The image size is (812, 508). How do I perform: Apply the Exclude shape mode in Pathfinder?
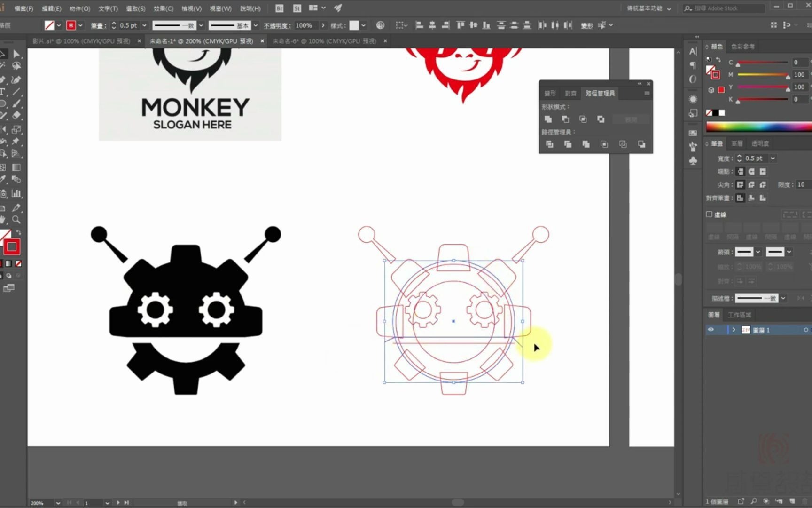(601, 119)
